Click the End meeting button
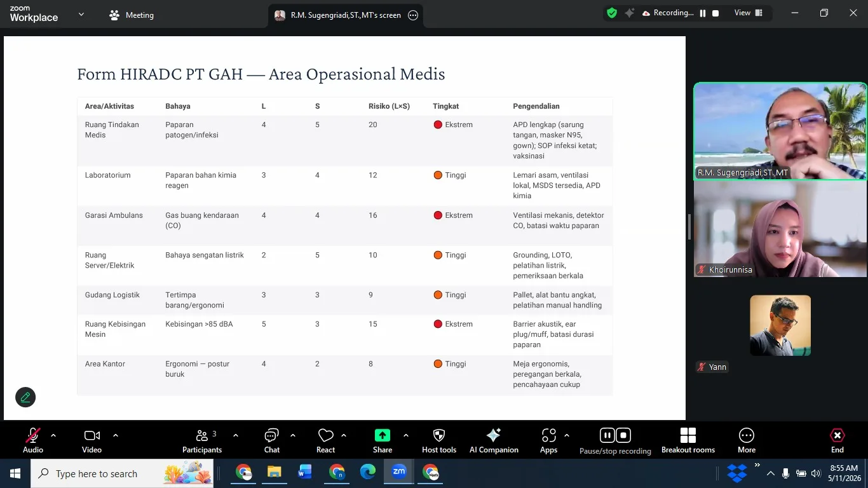 click(x=837, y=441)
